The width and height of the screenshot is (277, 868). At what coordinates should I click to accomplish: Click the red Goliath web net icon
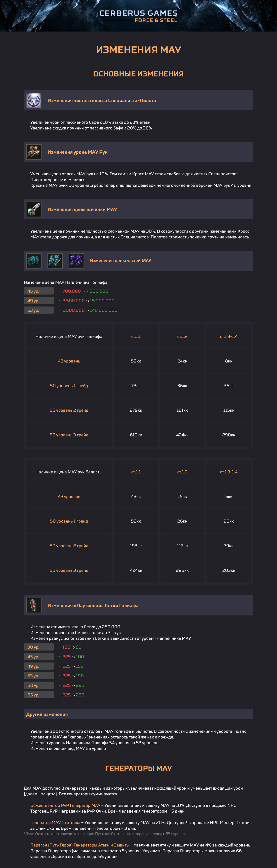[34, 605]
